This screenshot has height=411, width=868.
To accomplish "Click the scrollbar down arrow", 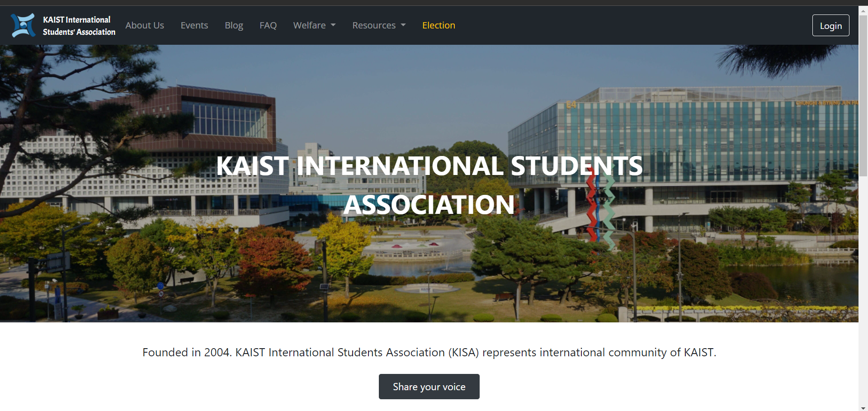I will coord(863,408).
